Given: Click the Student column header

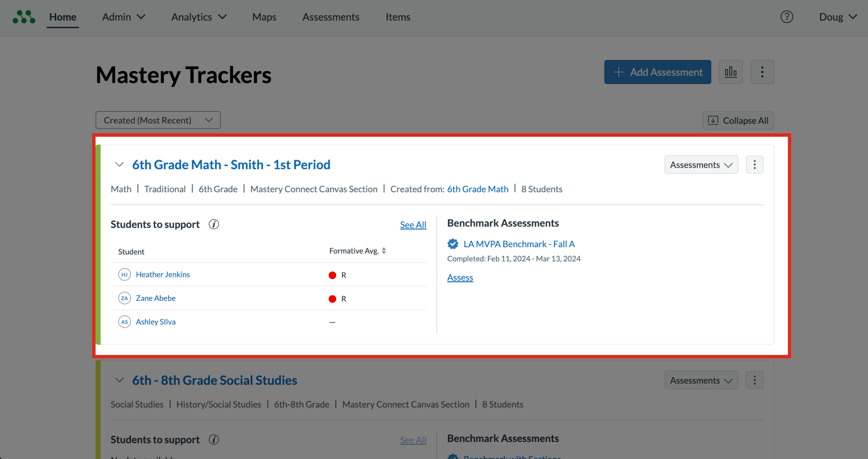Looking at the screenshot, I should [x=131, y=252].
